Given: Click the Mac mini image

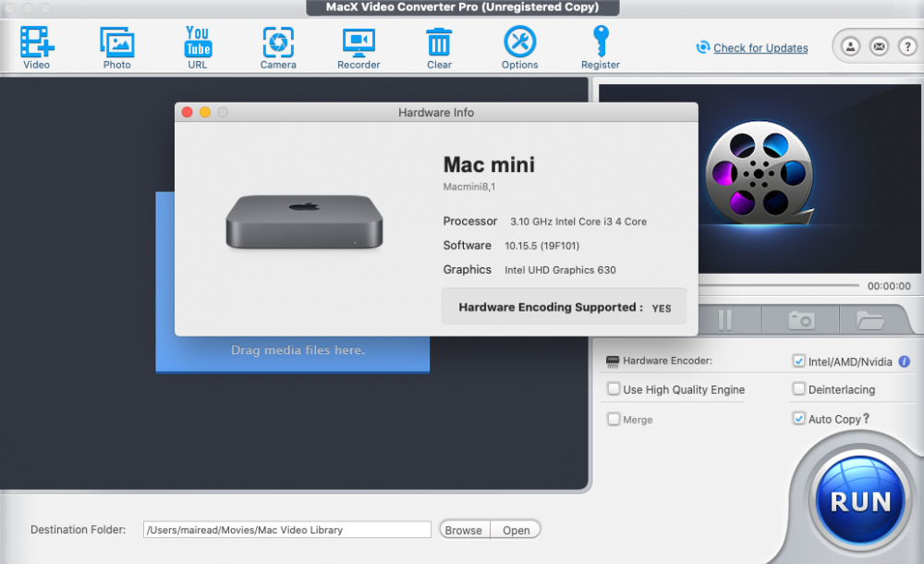Looking at the screenshot, I should pyautogui.click(x=304, y=222).
